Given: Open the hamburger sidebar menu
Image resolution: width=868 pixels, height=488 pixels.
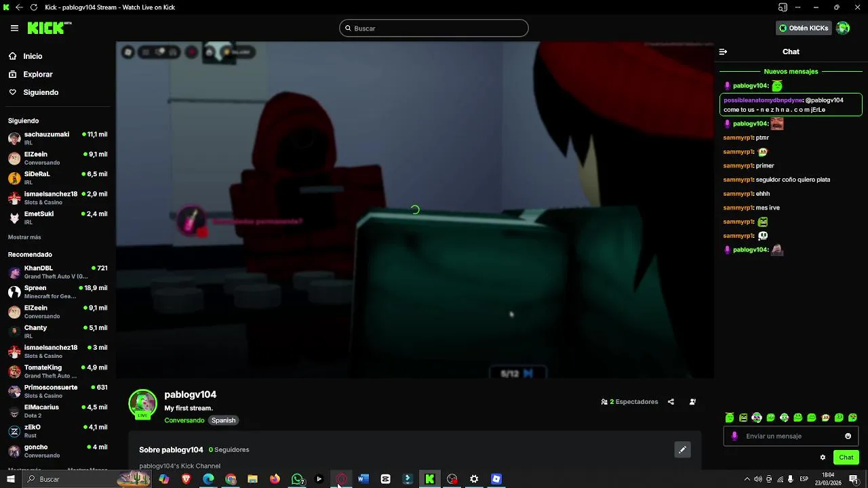Looking at the screenshot, I should coord(14,28).
